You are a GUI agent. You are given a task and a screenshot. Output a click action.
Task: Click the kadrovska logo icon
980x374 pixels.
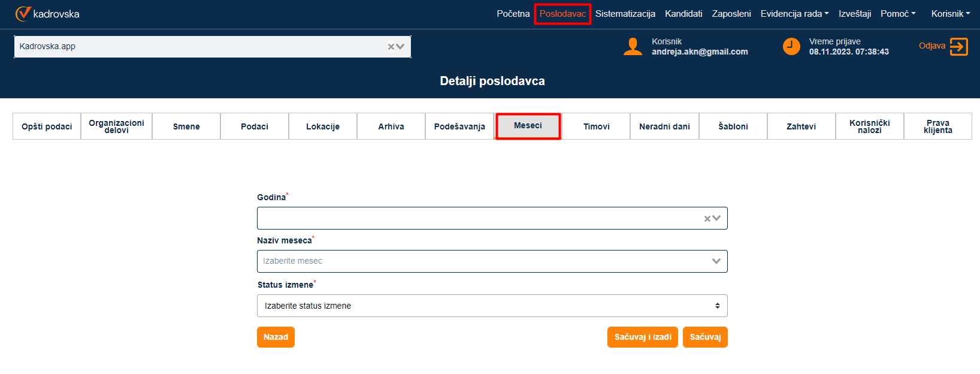(23, 13)
